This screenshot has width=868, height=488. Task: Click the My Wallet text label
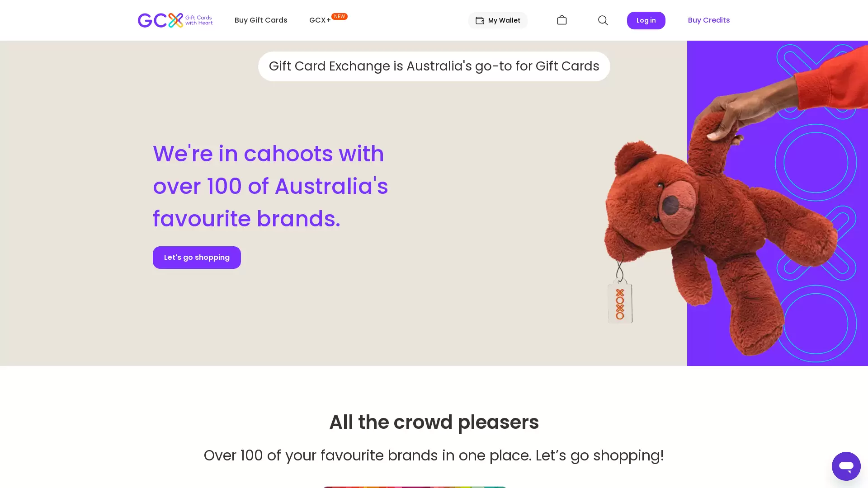(504, 20)
